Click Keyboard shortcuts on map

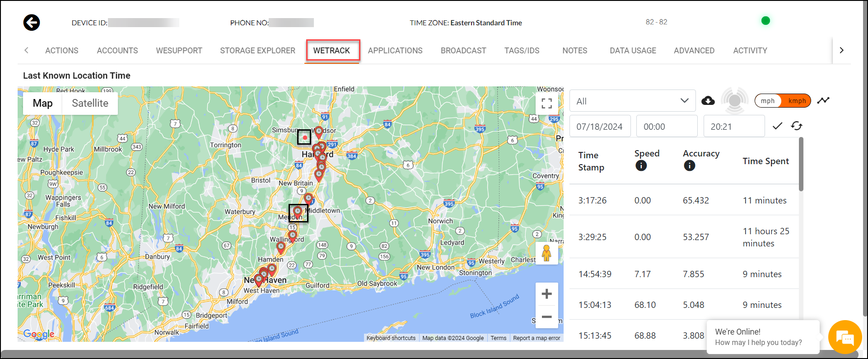[391, 338]
